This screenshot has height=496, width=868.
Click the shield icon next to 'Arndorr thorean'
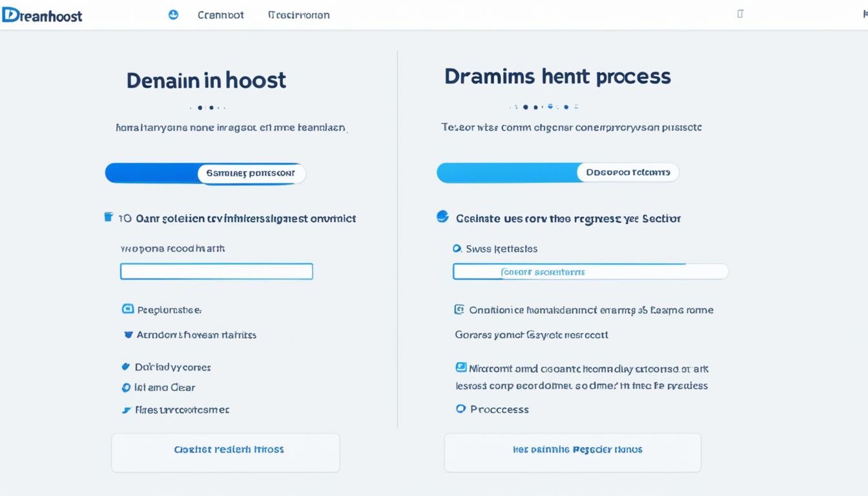click(x=128, y=335)
